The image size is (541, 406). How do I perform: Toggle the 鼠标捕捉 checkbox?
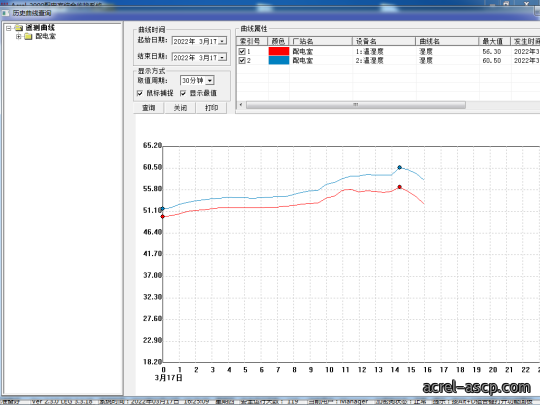[x=140, y=93]
